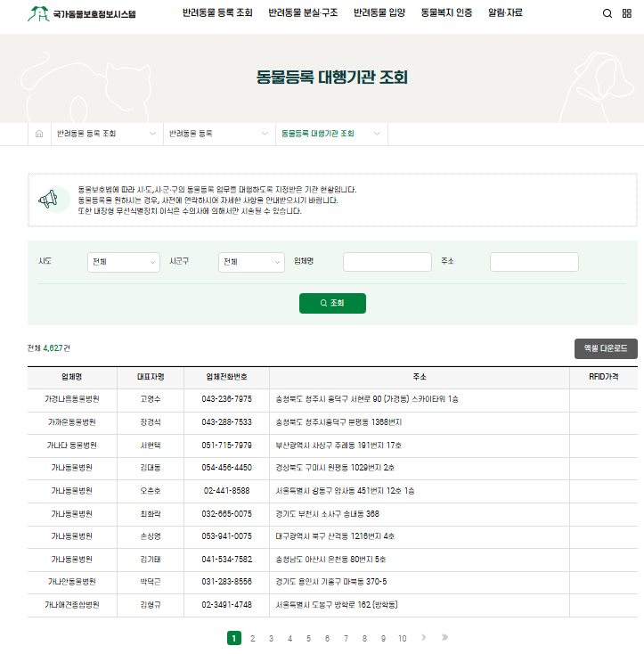Image resolution: width=644 pixels, height=654 pixels.
Task: Click phone number 053-941-0075
Action: click(227, 536)
